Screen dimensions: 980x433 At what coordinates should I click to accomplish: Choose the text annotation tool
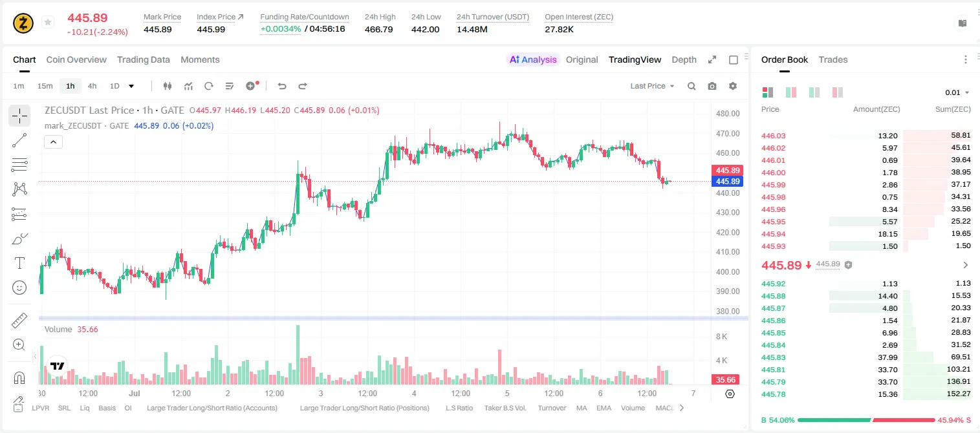(19, 263)
